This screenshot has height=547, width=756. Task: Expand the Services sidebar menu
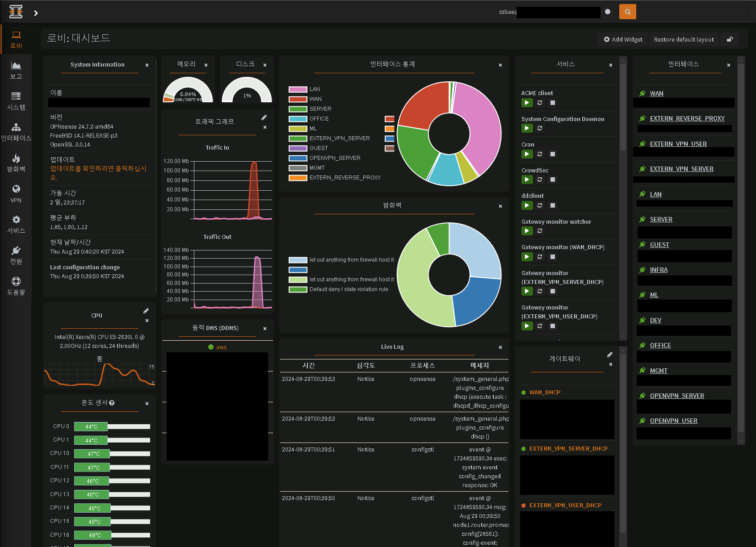(16, 224)
